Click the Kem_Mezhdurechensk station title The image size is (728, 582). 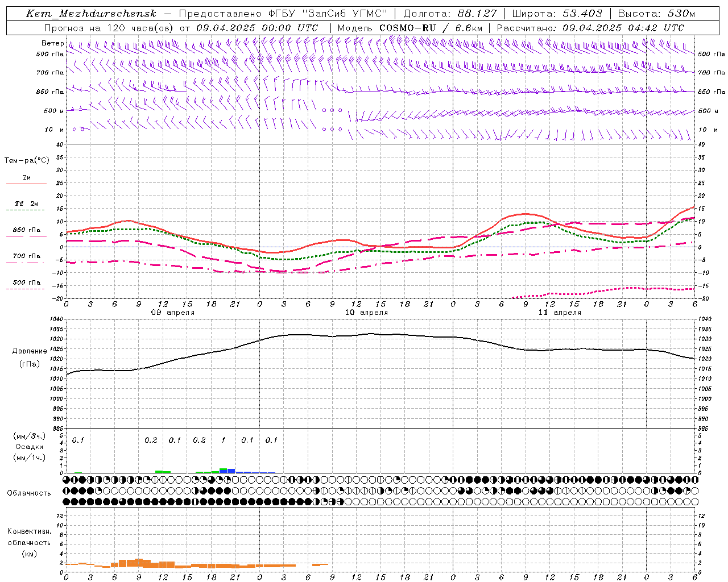(x=91, y=14)
